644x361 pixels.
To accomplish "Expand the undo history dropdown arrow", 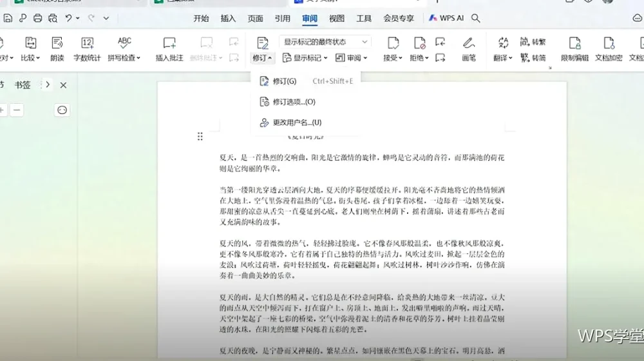I will 78,18.
